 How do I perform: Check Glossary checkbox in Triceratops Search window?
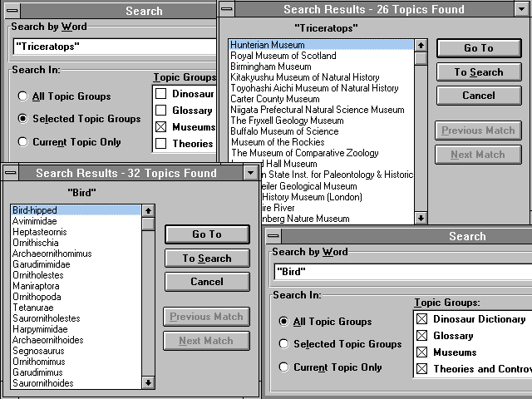pos(160,111)
